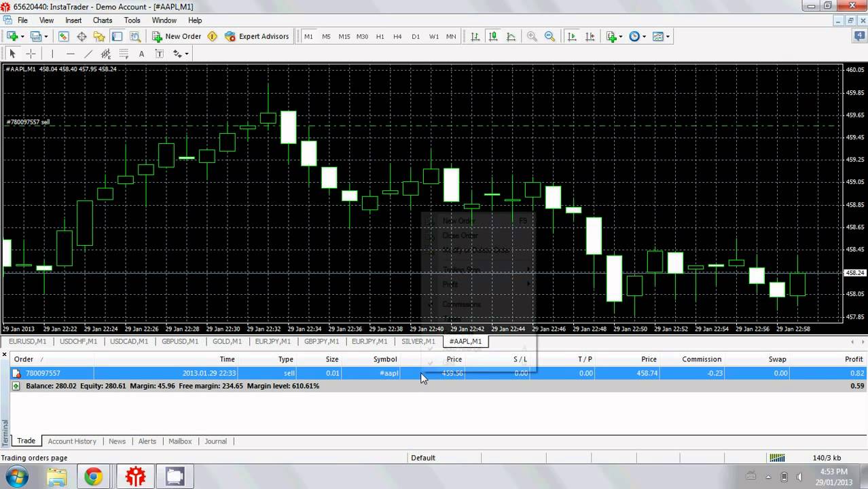Zoom out of the chart
The height and width of the screenshot is (489, 868).
[x=549, y=37]
